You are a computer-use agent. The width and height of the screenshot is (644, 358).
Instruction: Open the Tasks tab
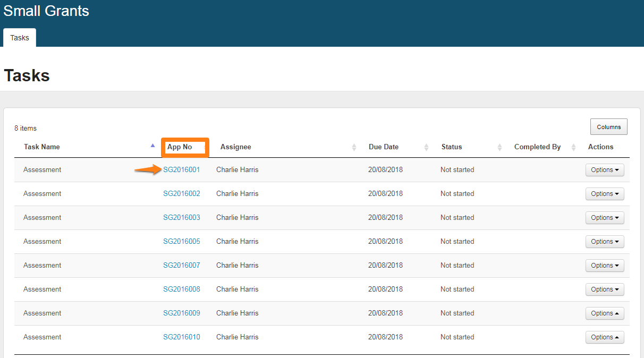pos(20,38)
